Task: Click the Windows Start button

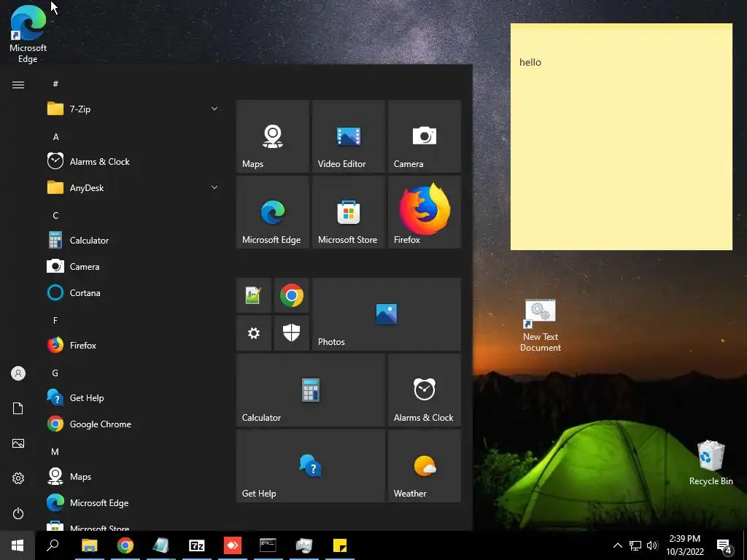Action: click(x=18, y=545)
